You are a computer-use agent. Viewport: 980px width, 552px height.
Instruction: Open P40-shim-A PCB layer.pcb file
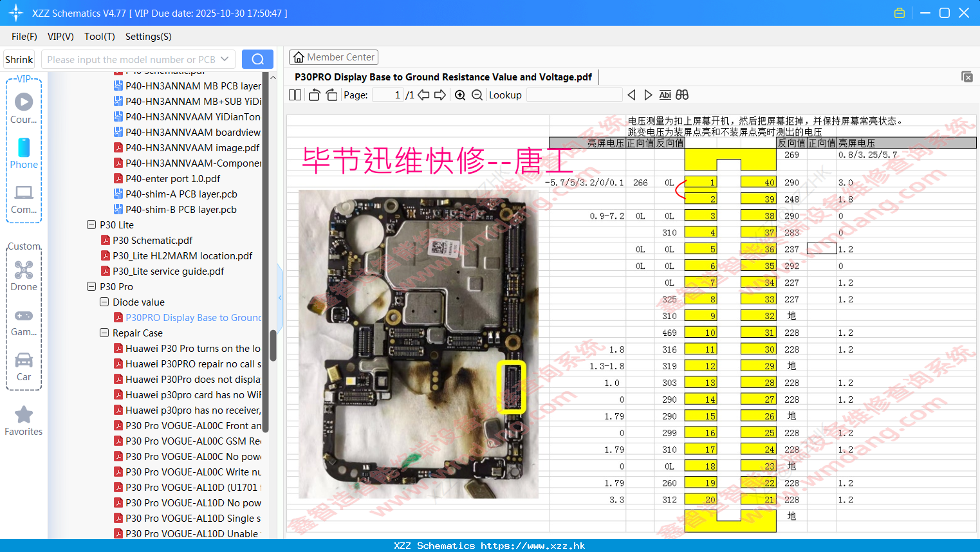click(181, 194)
